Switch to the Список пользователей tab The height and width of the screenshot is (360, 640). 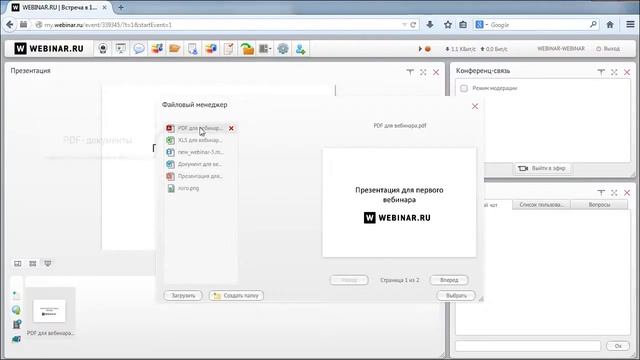pyautogui.click(x=541, y=204)
